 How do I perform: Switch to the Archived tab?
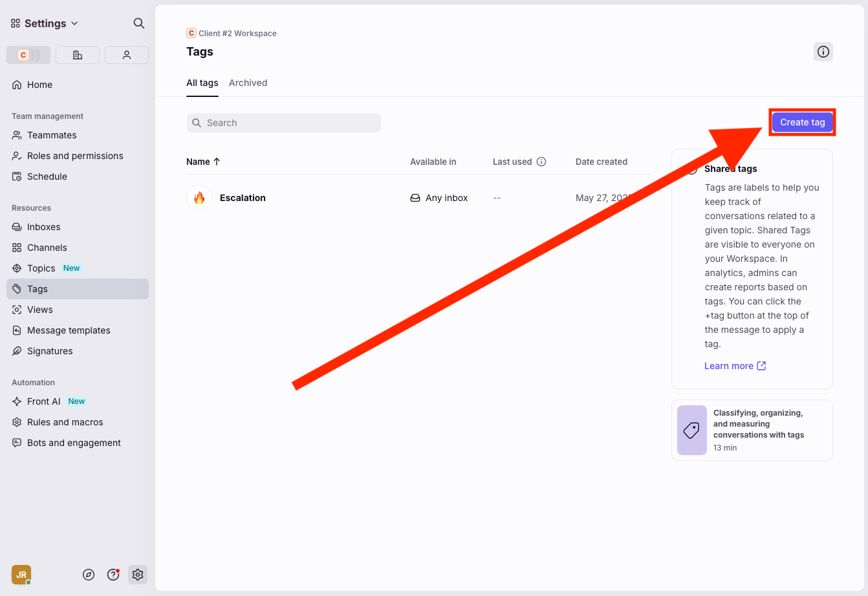tap(248, 83)
